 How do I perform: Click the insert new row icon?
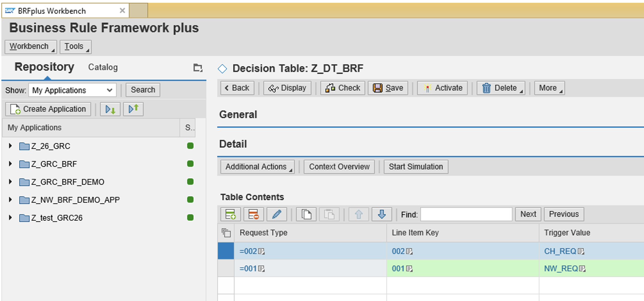point(230,214)
